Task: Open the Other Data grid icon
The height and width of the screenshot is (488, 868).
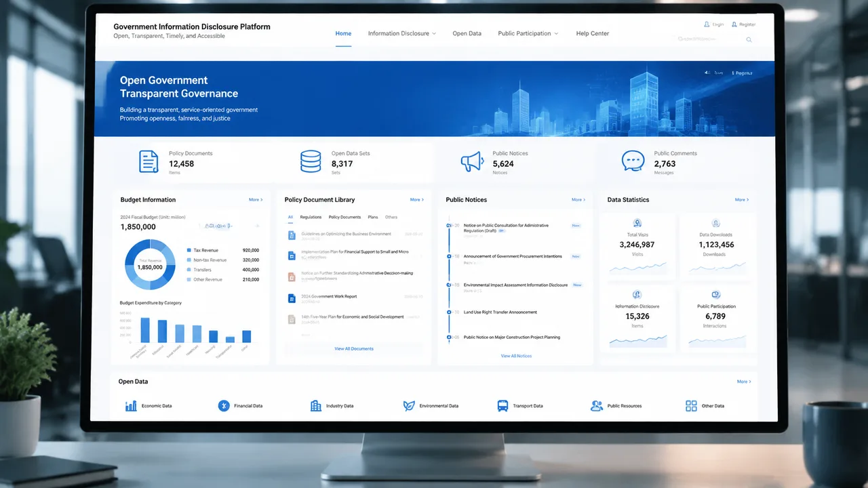Action: pos(691,406)
